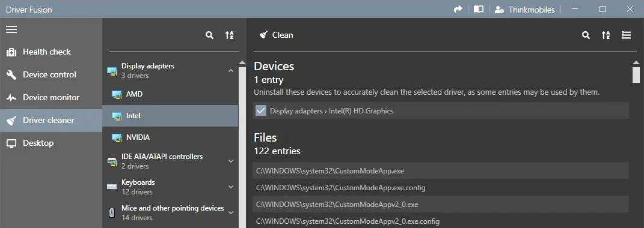Select NVIDIA display driver
This screenshot has width=644, height=228.
pyautogui.click(x=170, y=137)
